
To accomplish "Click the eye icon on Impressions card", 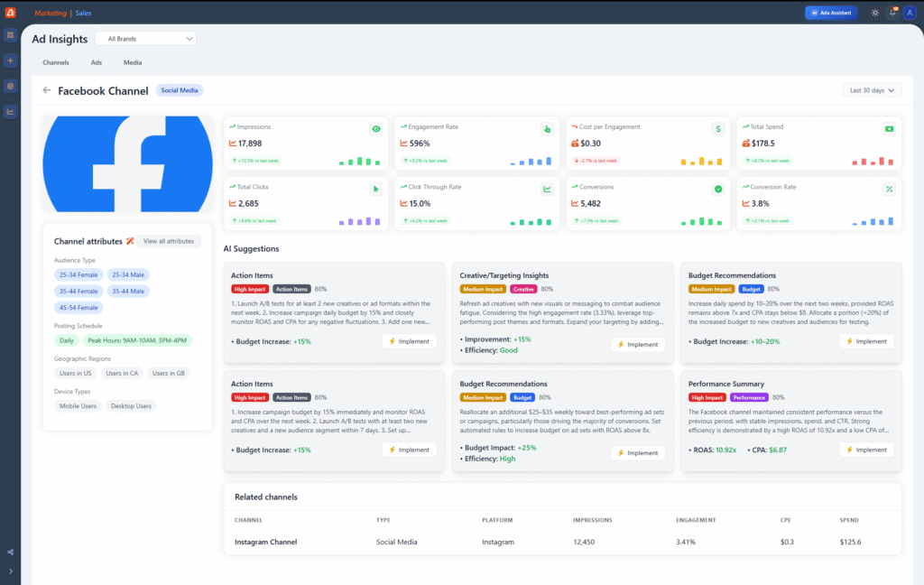I will [x=376, y=129].
